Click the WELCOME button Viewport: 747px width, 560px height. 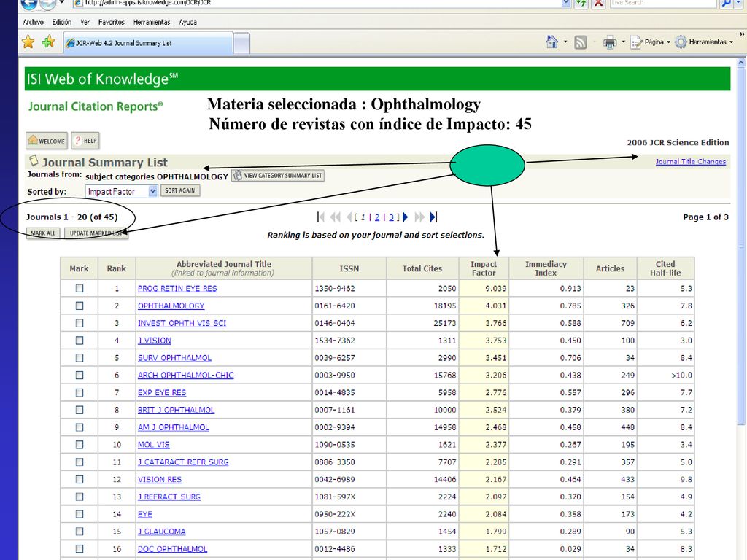pyautogui.click(x=47, y=141)
